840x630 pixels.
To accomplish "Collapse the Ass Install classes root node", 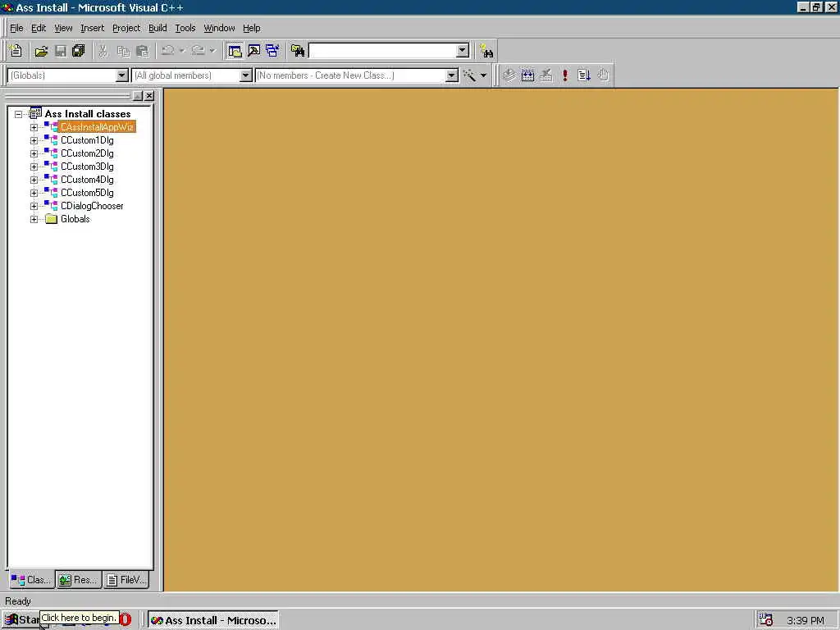I will (19, 114).
